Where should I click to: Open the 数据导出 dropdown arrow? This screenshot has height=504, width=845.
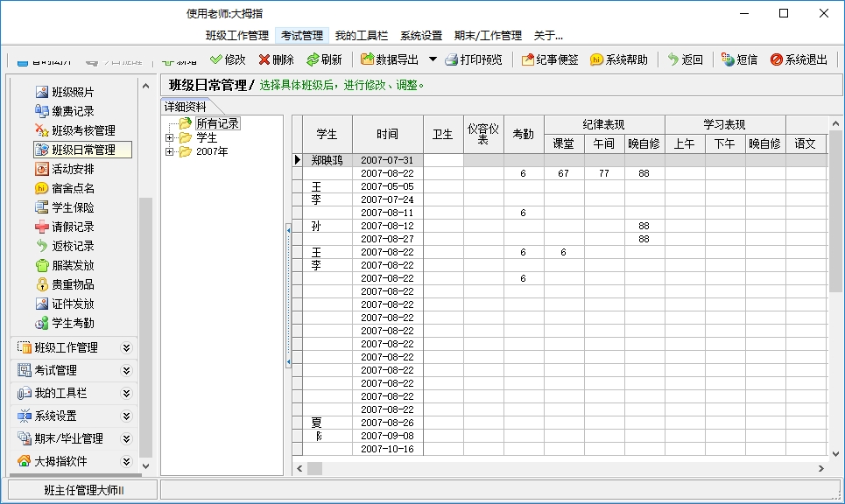433,59
